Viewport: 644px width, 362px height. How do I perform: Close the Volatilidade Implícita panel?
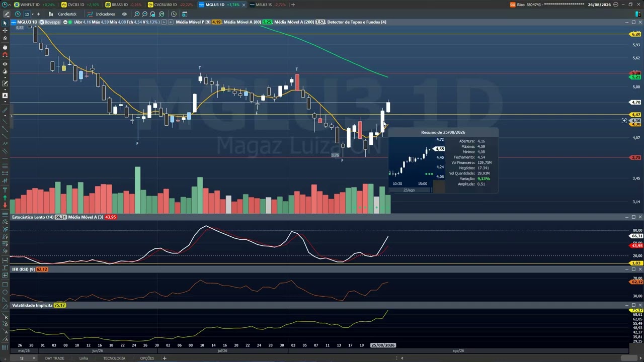640,305
